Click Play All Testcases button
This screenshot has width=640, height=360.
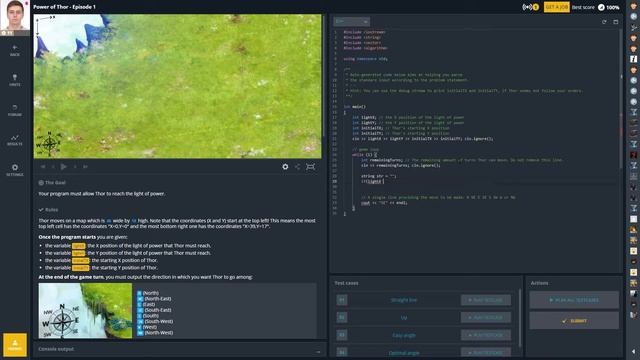click(x=574, y=300)
